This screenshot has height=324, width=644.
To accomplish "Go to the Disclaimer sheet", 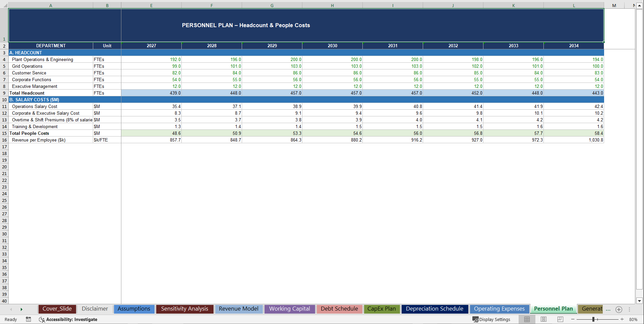I will coord(95,309).
